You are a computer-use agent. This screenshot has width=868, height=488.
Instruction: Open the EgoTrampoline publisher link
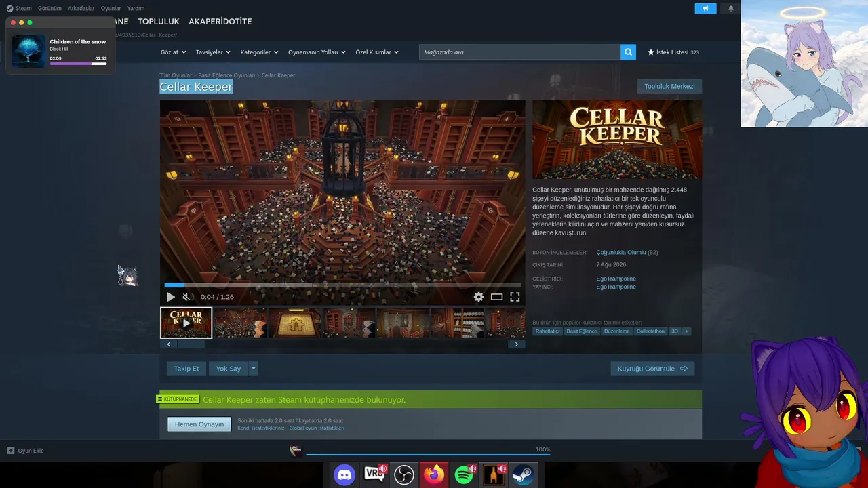coord(616,287)
